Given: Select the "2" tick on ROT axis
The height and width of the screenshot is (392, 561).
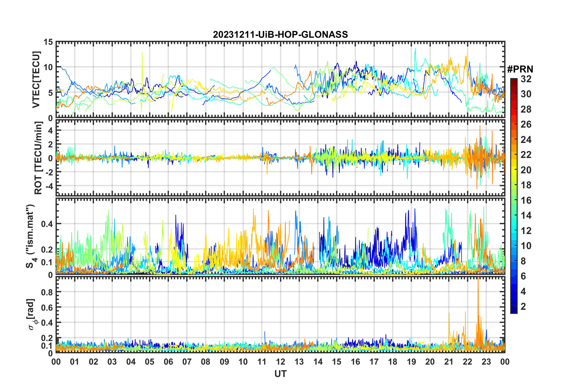Looking at the screenshot, I should click(50, 144).
